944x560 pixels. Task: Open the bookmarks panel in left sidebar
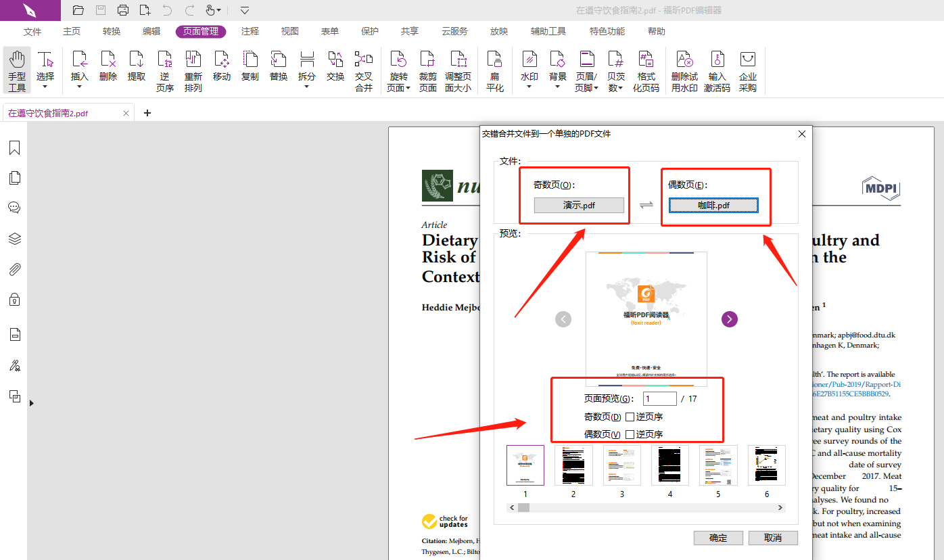14,148
